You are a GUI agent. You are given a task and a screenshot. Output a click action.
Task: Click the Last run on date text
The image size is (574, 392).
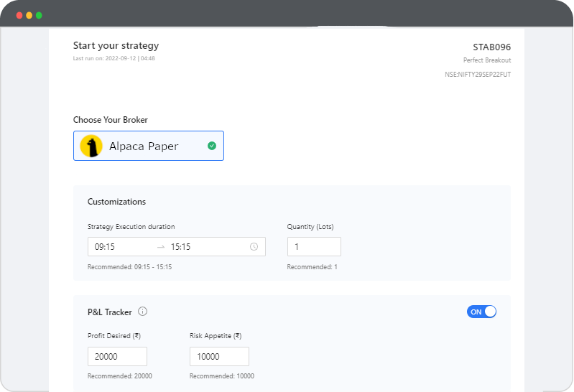114,59
